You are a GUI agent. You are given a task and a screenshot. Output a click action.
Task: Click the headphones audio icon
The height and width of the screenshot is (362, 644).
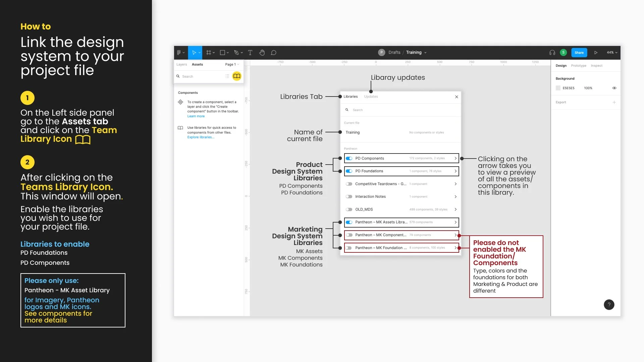(x=552, y=53)
